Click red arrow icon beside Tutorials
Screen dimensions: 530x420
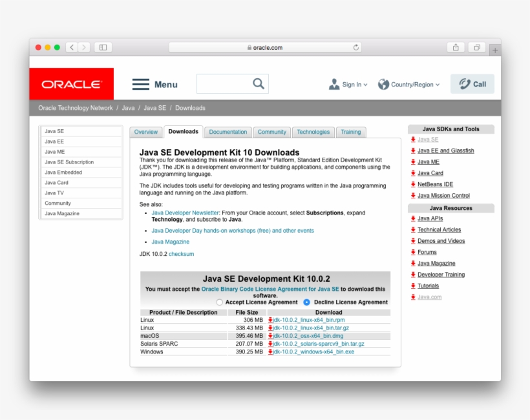pos(413,286)
